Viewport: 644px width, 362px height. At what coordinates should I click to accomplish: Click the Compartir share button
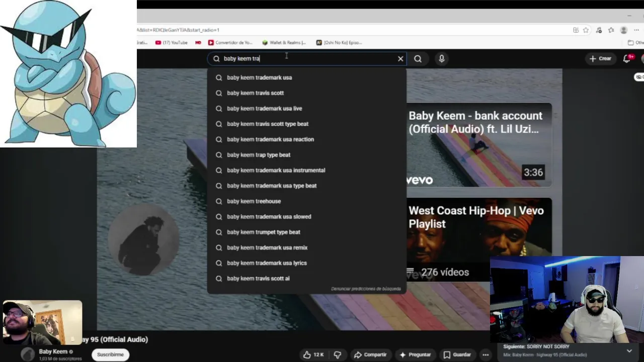pos(370,354)
